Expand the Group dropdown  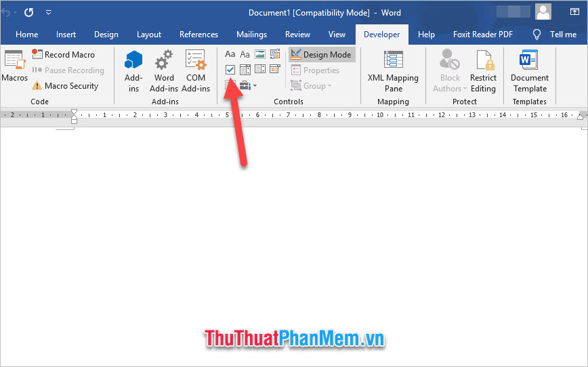pos(311,86)
